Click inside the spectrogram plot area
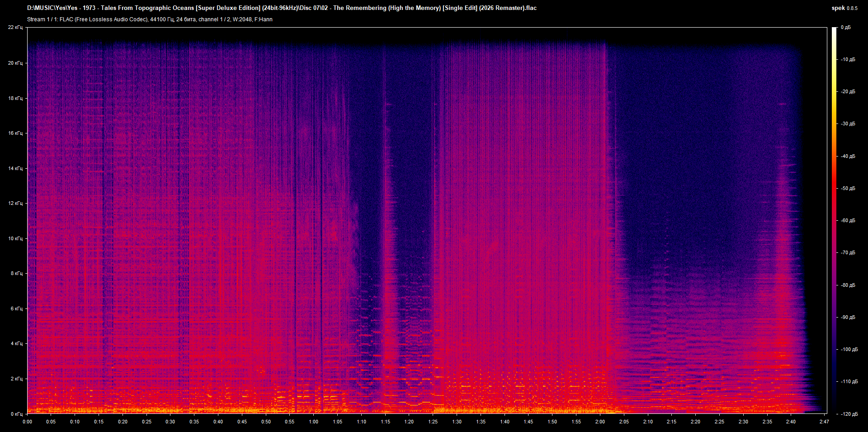Screen dimensions: 868x432 coord(427,220)
